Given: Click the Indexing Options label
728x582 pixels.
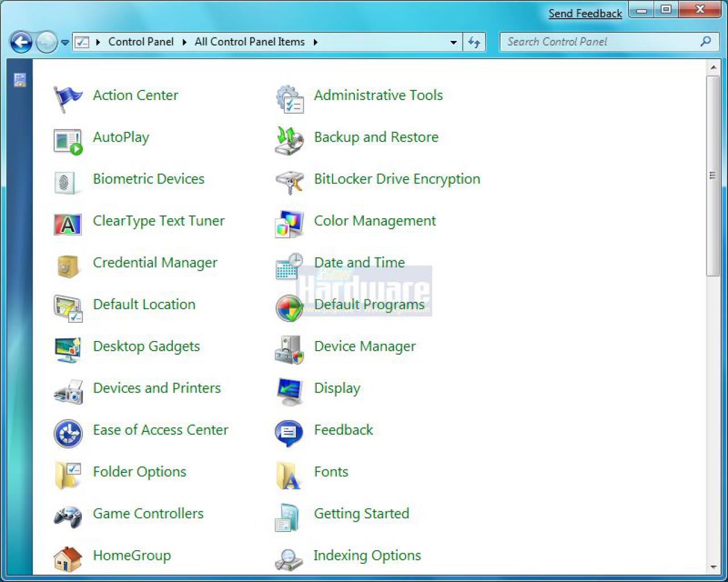Looking at the screenshot, I should (x=367, y=555).
